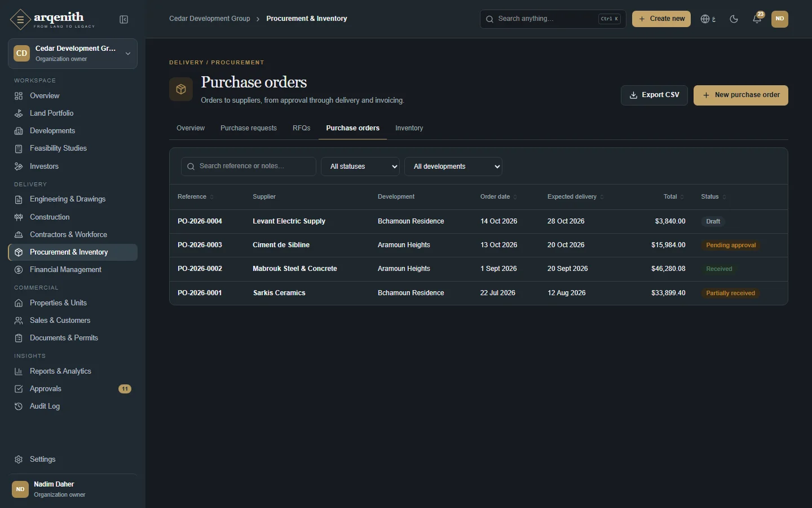
Task: Sort table by Total column
Action: (674, 197)
